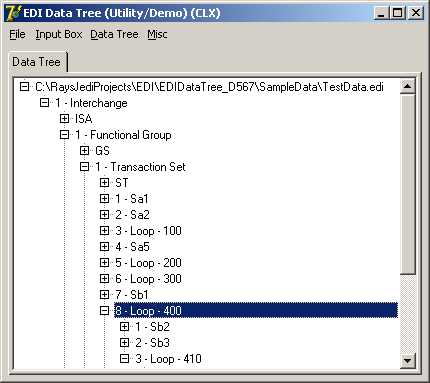Image resolution: width=430 pixels, height=383 pixels.
Task: Open the Misc menu
Action: [157, 34]
